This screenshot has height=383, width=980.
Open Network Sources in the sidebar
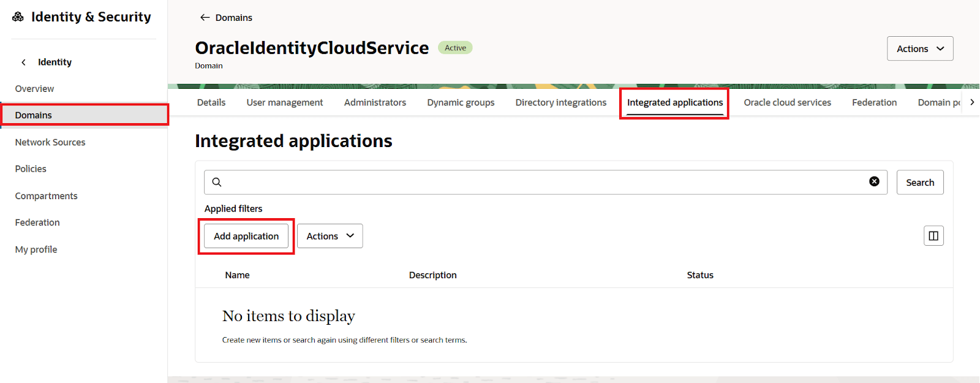(50, 142)
